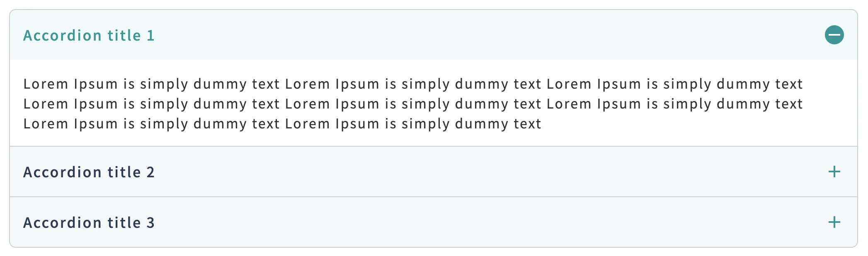The height and width of the screenshot is (256, 868).
Task: Click the last line of Lorem Ipsum text
Action: [282, 124]
